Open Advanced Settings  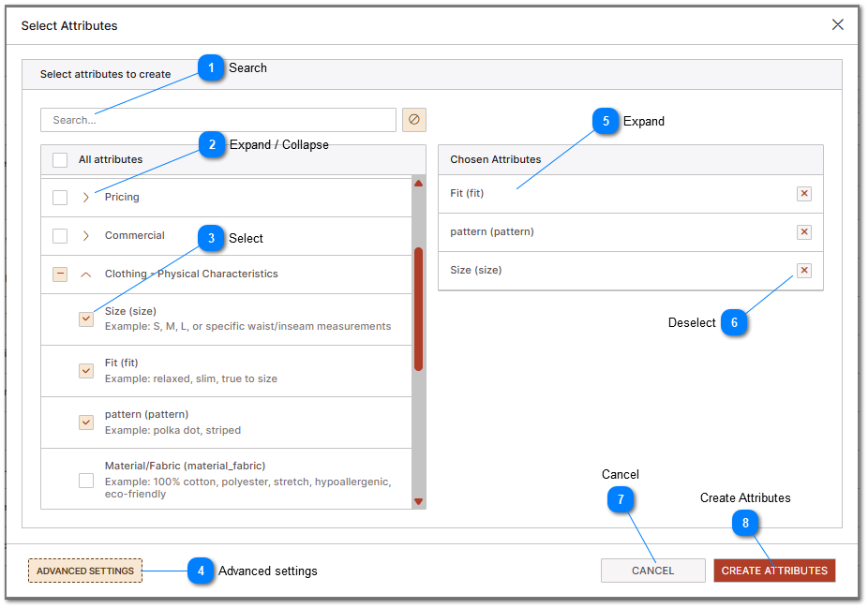coord(84,570)
